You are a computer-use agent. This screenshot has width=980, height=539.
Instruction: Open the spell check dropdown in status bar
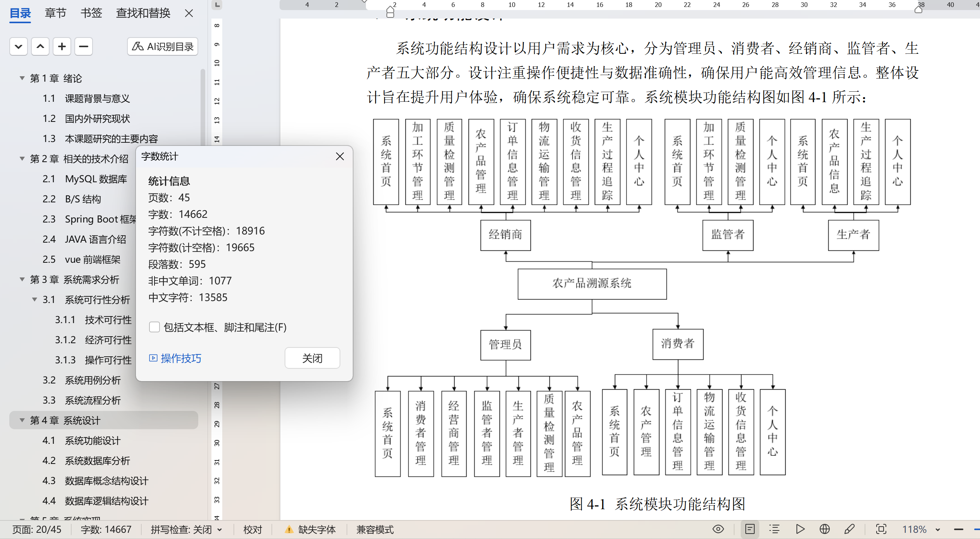220,530
